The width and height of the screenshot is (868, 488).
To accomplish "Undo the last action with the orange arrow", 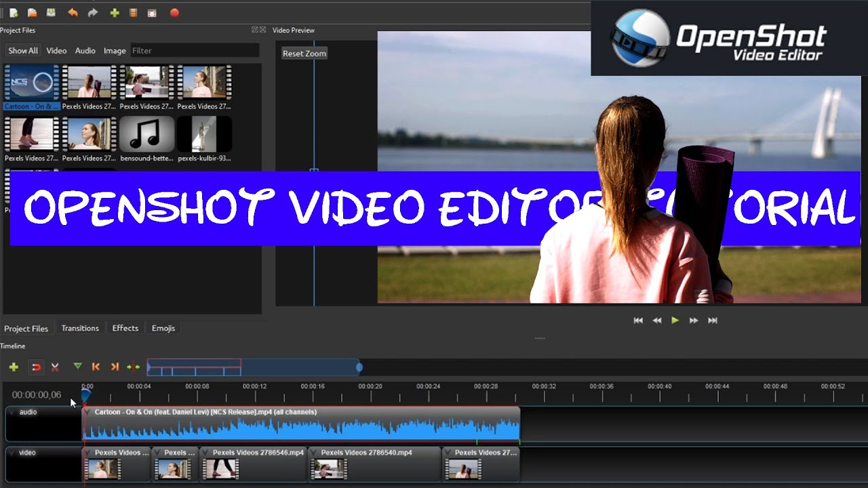I will click(73, 12).
